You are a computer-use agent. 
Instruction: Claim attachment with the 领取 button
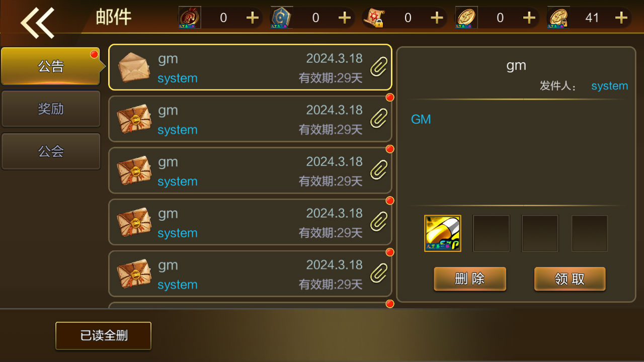570,279
